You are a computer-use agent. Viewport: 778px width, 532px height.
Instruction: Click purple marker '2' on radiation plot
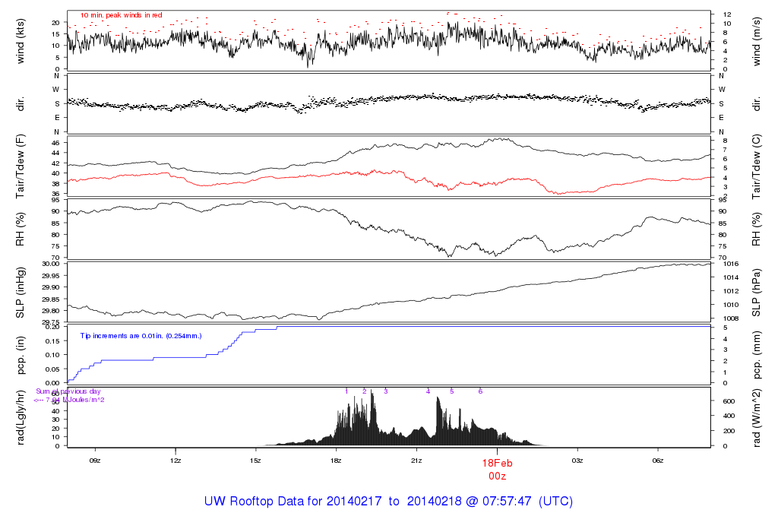coord(364,391)
